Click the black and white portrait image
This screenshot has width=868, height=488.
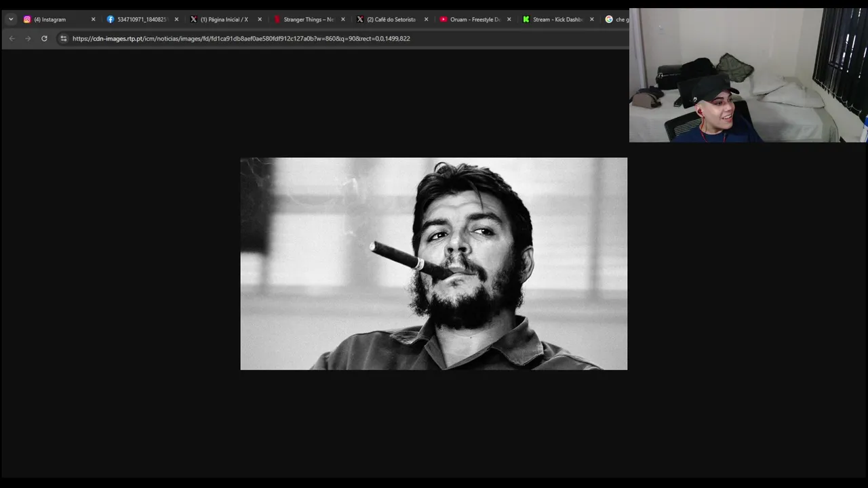pos(434,264)
